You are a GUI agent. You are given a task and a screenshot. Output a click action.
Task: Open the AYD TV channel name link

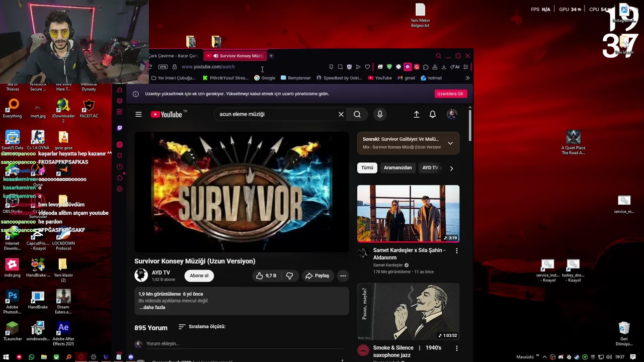click(161, 273)
